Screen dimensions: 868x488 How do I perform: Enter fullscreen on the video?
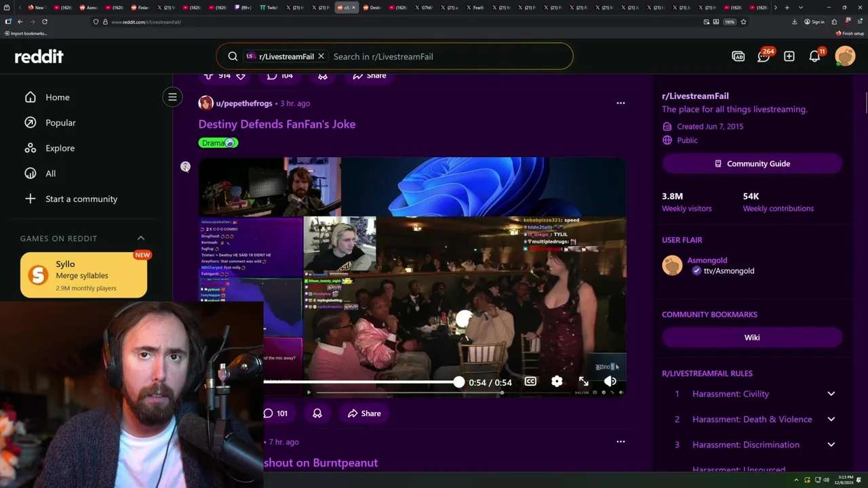click(584, 382)
